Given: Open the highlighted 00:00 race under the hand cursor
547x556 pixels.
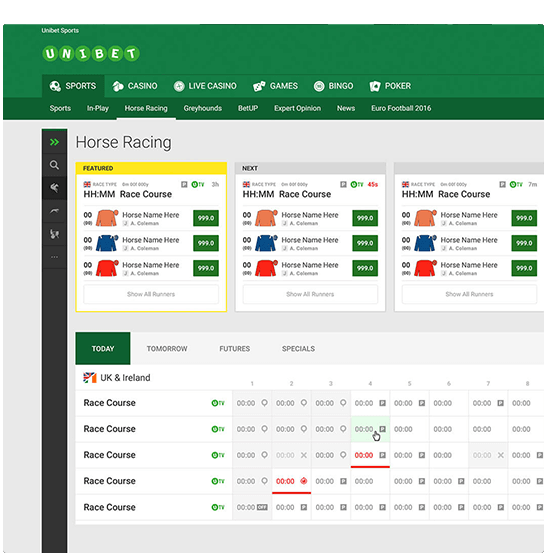Looking at the screenshot, I should pyautogui.click(x=370, y=429).
